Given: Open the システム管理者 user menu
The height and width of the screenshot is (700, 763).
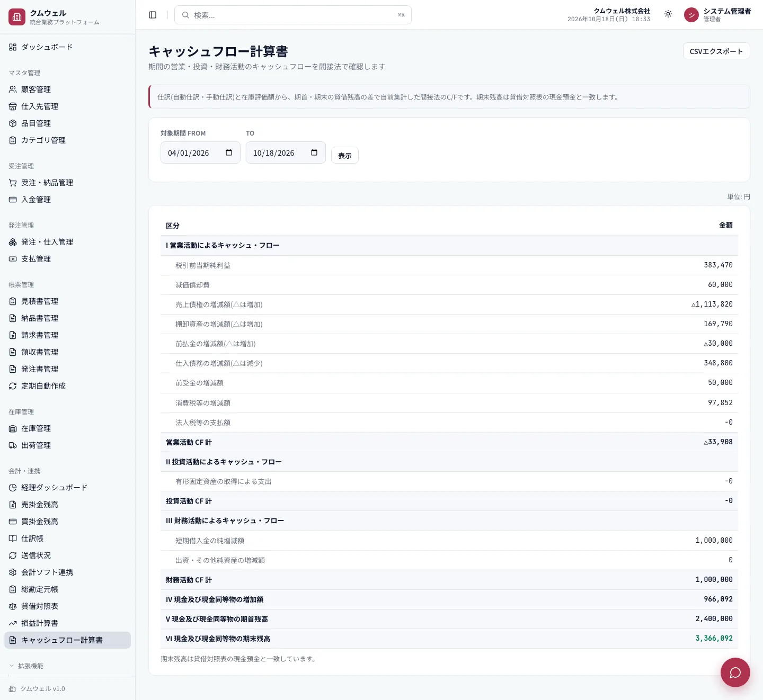Looking at the screenshot, I should pos(717,15).
